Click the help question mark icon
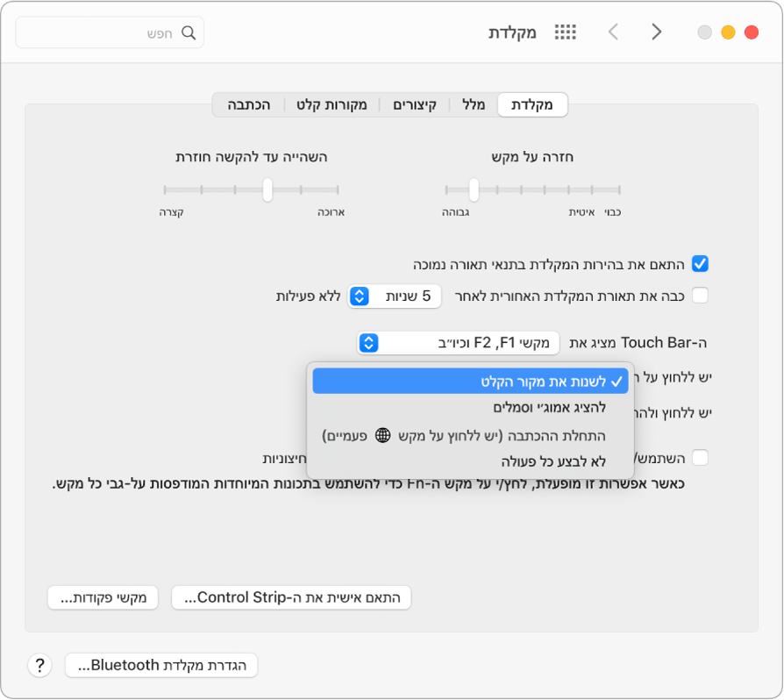Image resolution: width=784 pixels, height=700 pixels. tap(39, 665)
